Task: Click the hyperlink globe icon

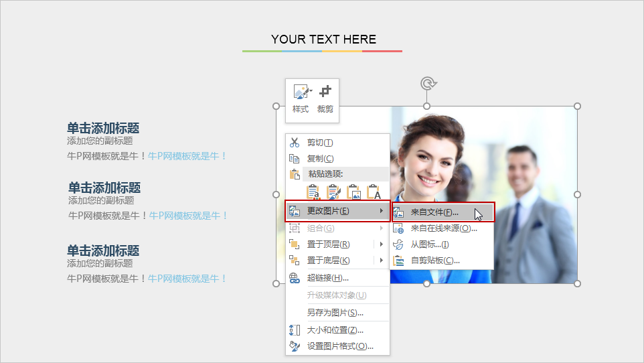Action: 295,279
